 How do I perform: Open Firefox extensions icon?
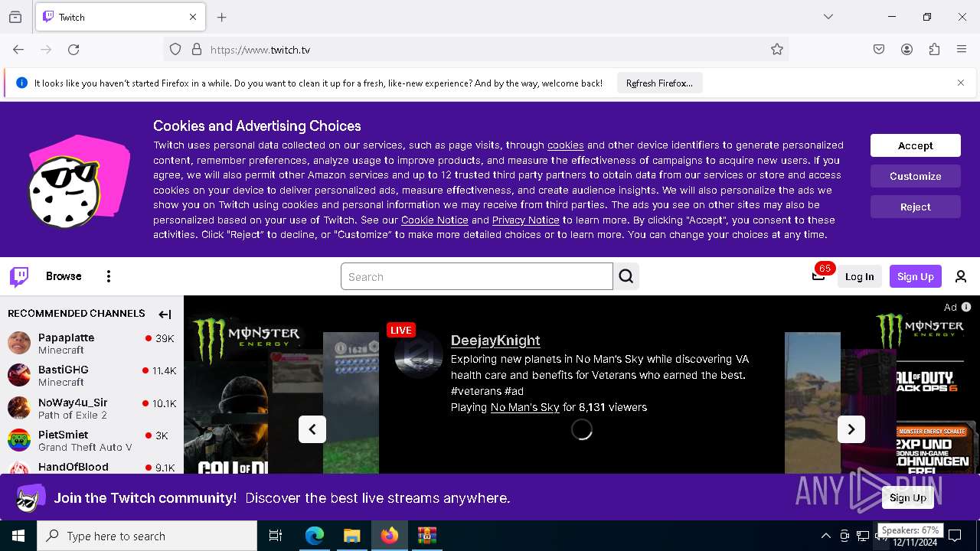[x=934, y=50]
